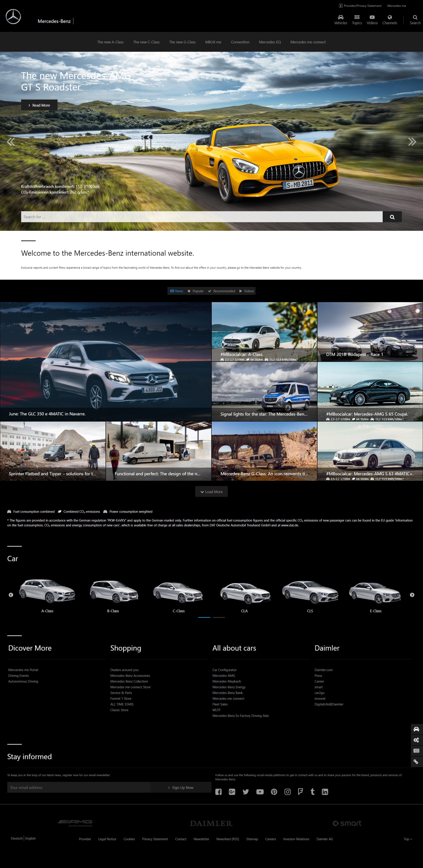The height and width of the screenshot is (868, 423).
Task: Click the Mercedes-Benz star logo
Action: [13, 17]
